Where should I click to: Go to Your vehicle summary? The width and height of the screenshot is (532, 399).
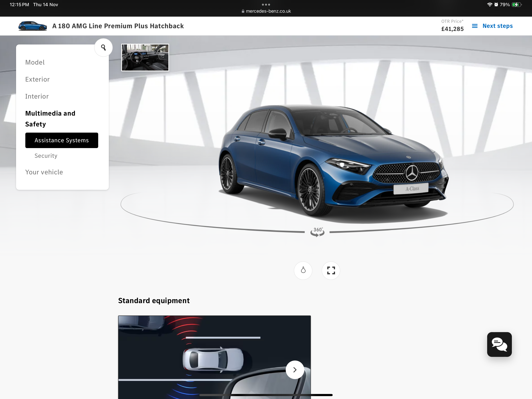pyautogui.click(x=44, y=172)
